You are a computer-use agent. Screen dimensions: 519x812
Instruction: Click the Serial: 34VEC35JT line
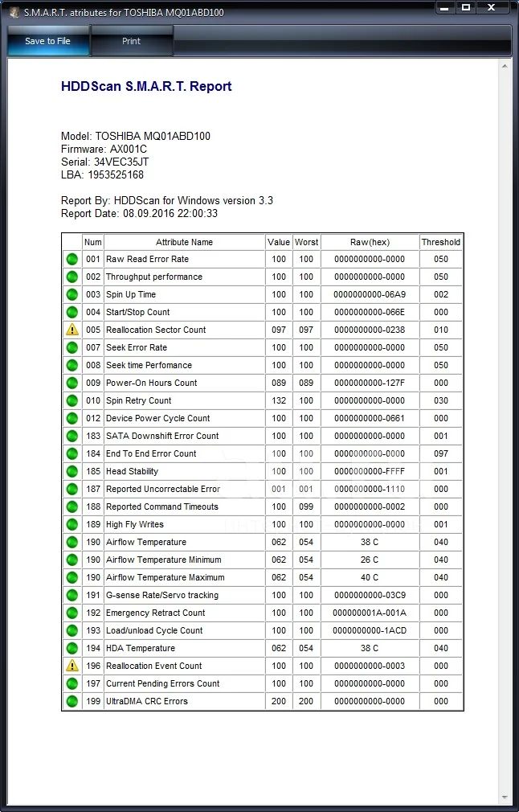[x=105, y=162]
